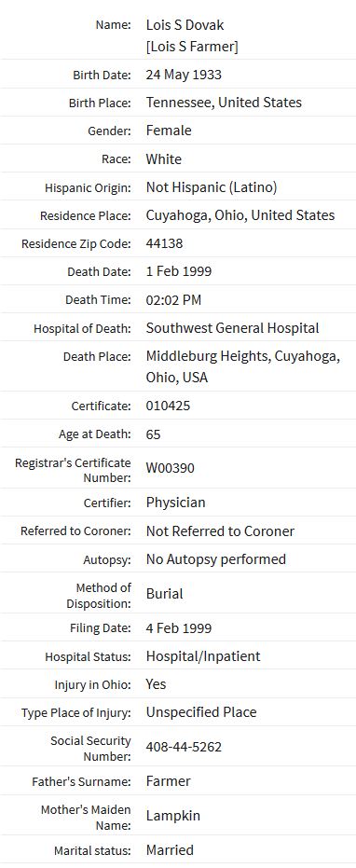Click the Certifier value Physician

(x=175, y=503)
